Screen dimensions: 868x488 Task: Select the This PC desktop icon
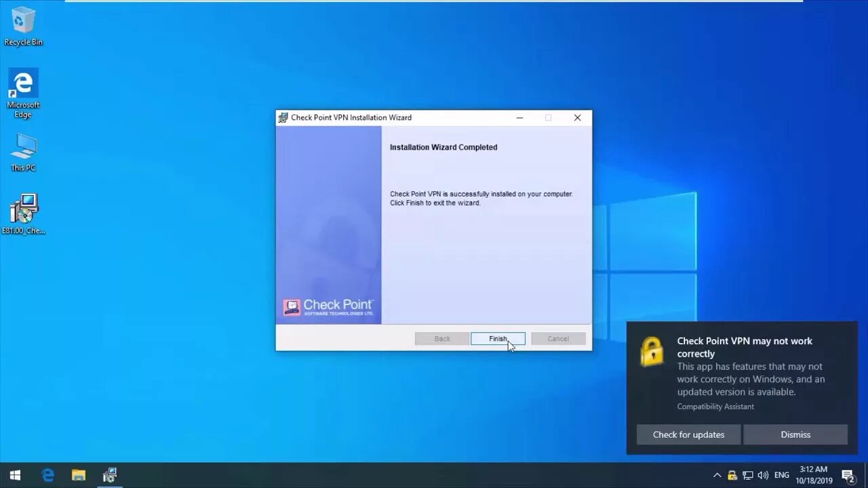(23, 152)
